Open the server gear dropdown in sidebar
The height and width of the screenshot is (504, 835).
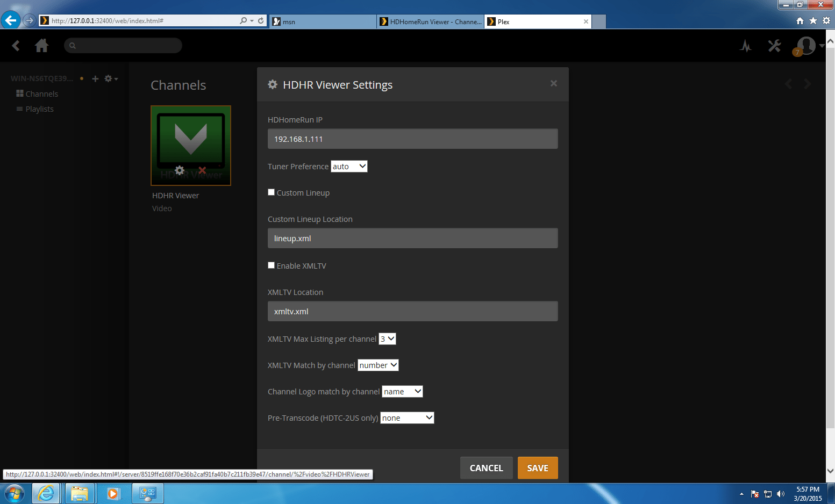[111, 78]
